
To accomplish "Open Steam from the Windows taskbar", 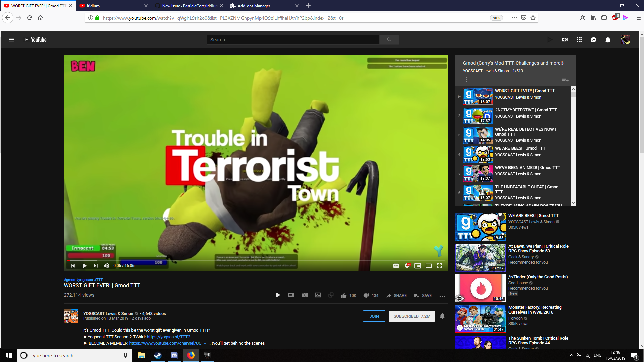I will pos(158,355).
